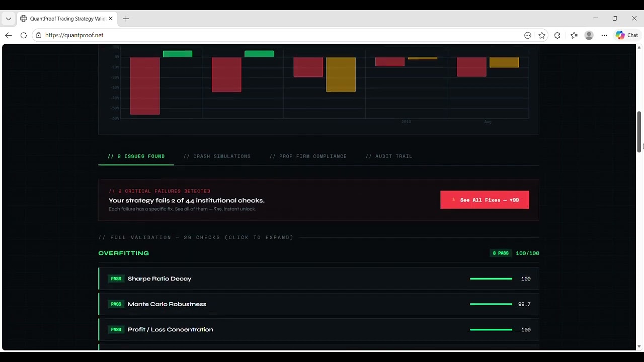Open the browser profile avatar
This screenshot has height=362, width=644.
589,35
